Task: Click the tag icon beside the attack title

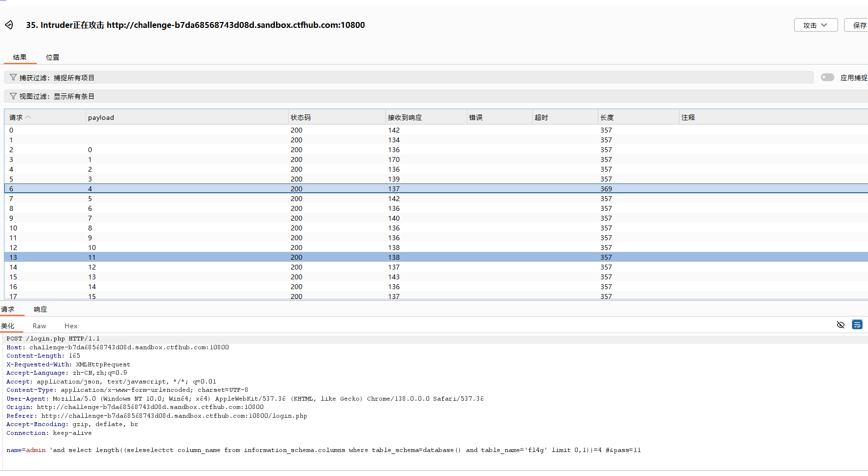Action: (9, 25)
